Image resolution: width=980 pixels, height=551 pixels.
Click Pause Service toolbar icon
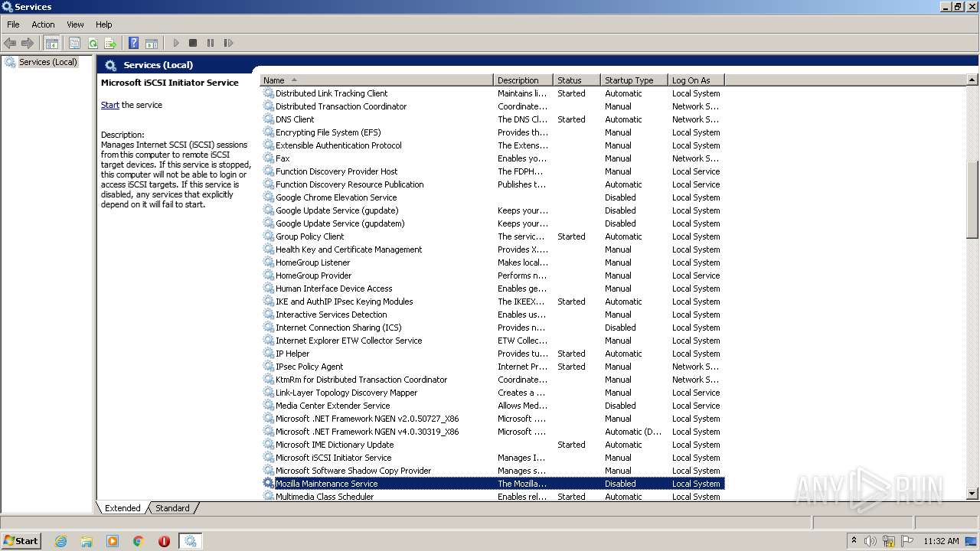tap(211, 43)
